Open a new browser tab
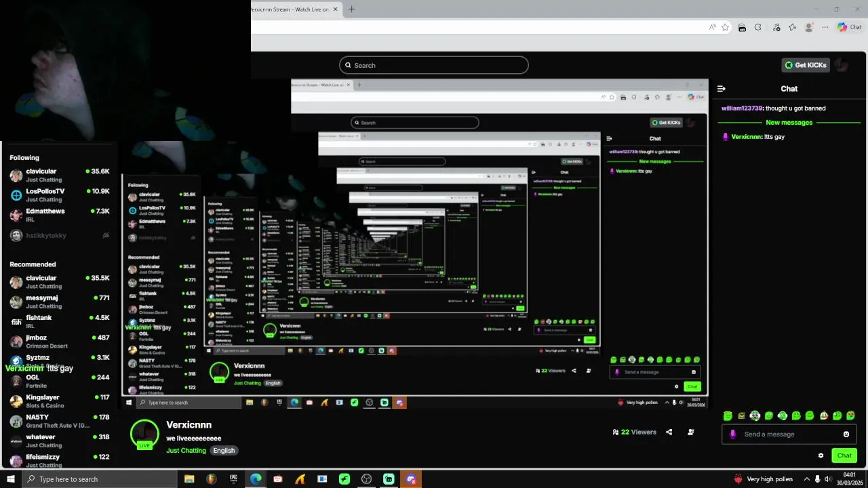Viewport: 868px width, 488px height. (x=351, y=9)
